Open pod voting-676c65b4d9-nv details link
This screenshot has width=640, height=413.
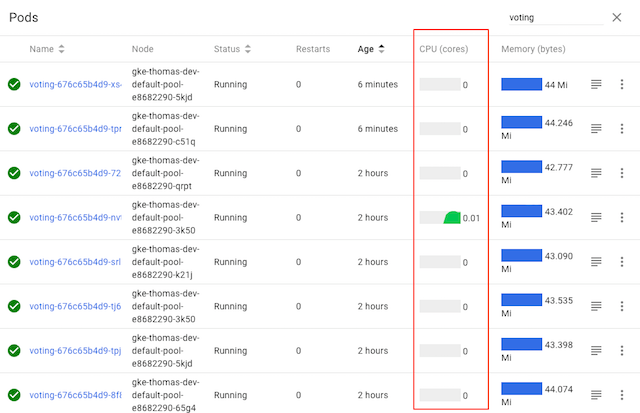point(75,217)
